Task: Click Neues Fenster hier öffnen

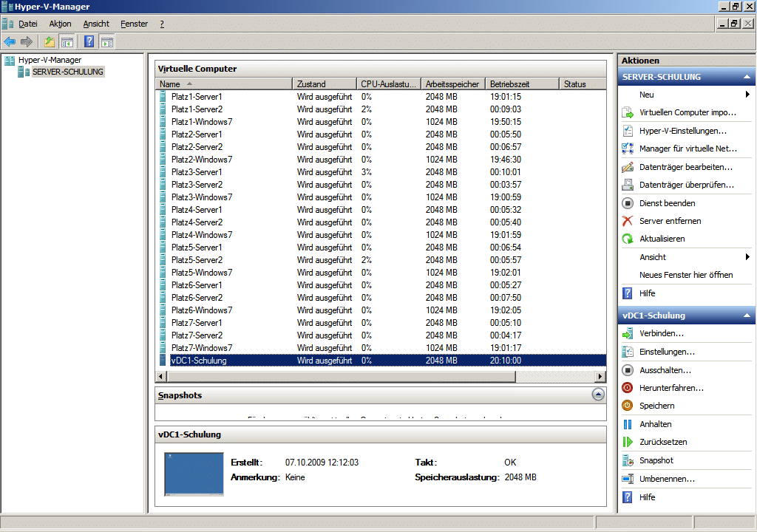Action: [686, 275]
